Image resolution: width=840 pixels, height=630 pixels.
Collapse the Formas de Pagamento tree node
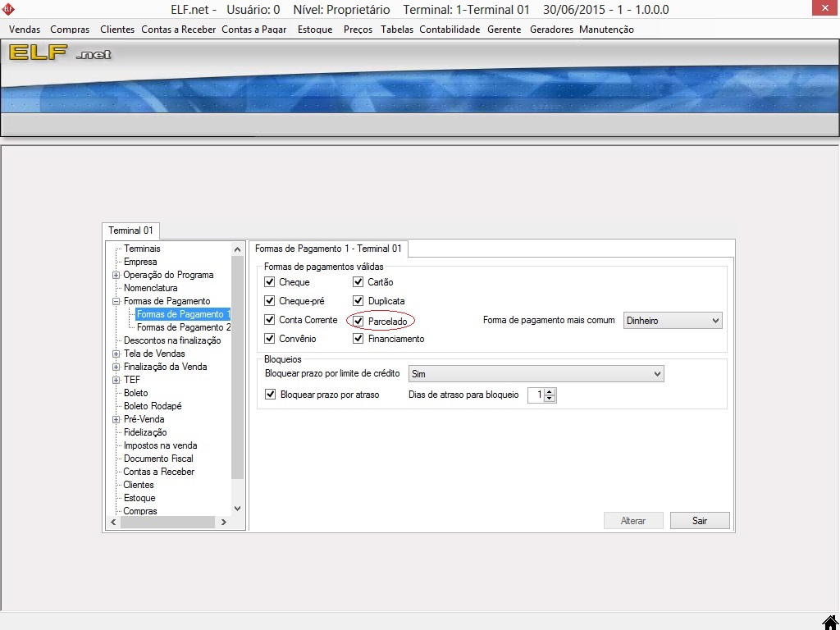[116, 301]
